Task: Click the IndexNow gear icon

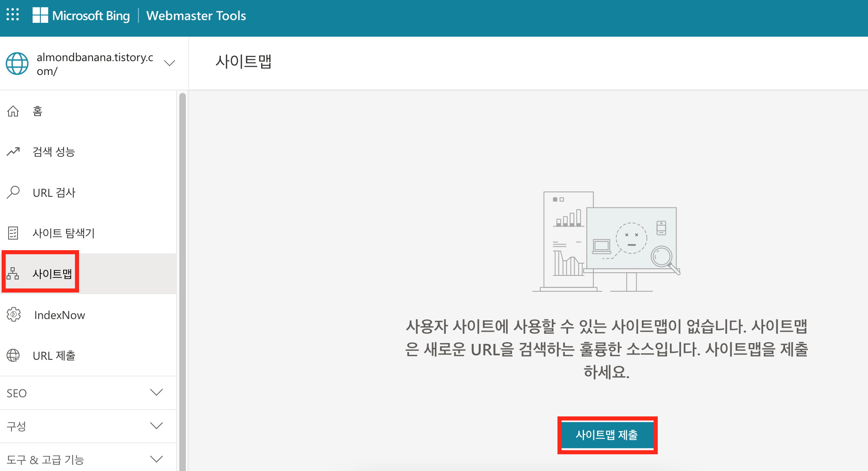Action: 14,315
